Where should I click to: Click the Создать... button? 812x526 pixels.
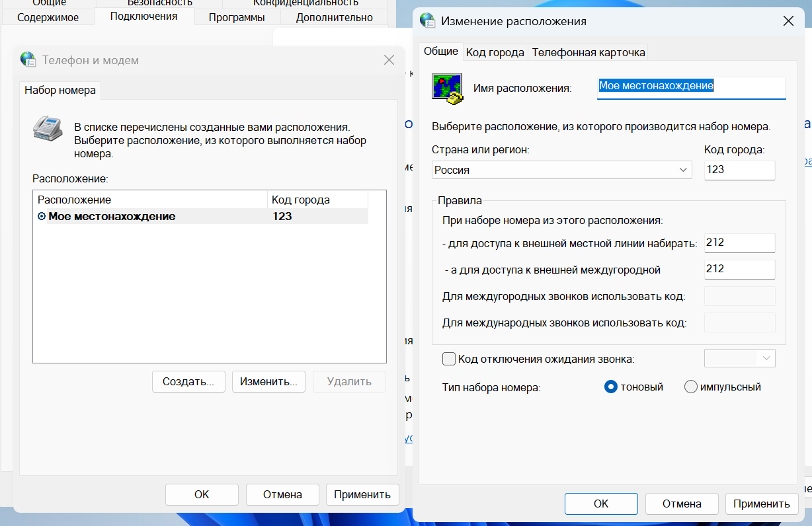[188, 381]
